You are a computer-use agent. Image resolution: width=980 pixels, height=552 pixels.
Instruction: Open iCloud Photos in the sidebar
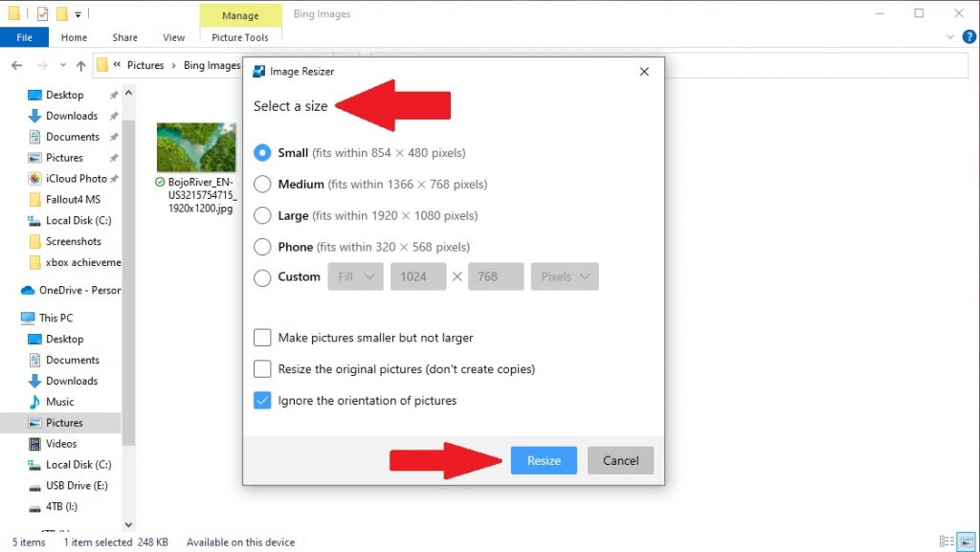pos(77,179)
